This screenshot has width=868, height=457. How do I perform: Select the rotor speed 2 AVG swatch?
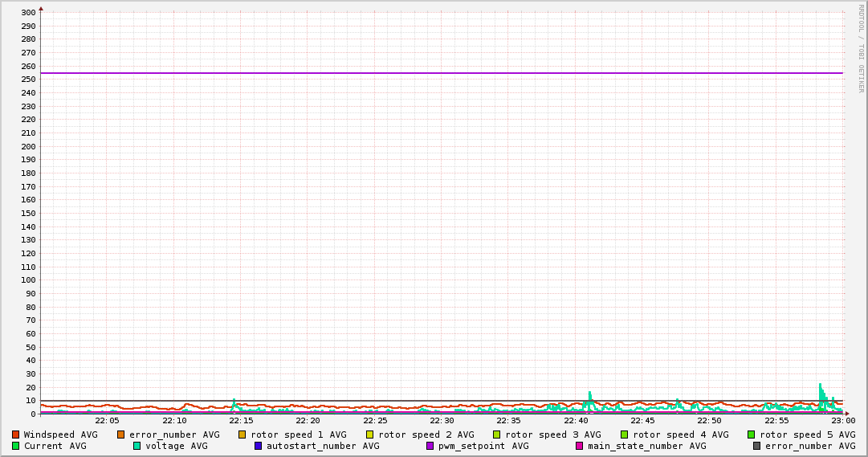pyautogui.click(x=369, y=435)
